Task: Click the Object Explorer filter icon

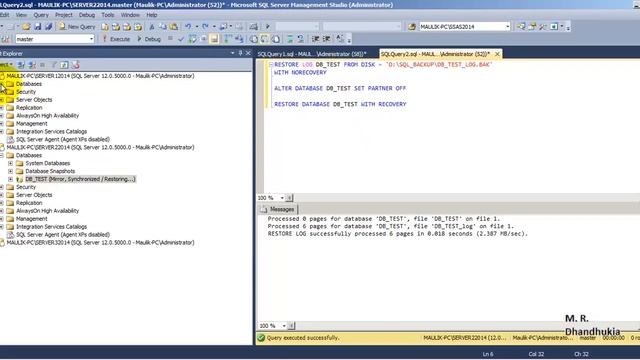Action: pos(53,65)
